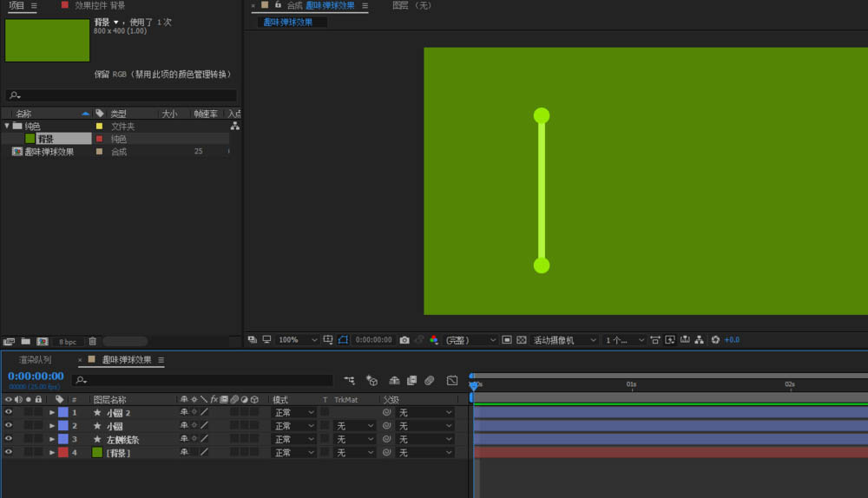Open the 活动摄像机 camera view dropdown
This screenshot has width=868, height=498.
565,340
